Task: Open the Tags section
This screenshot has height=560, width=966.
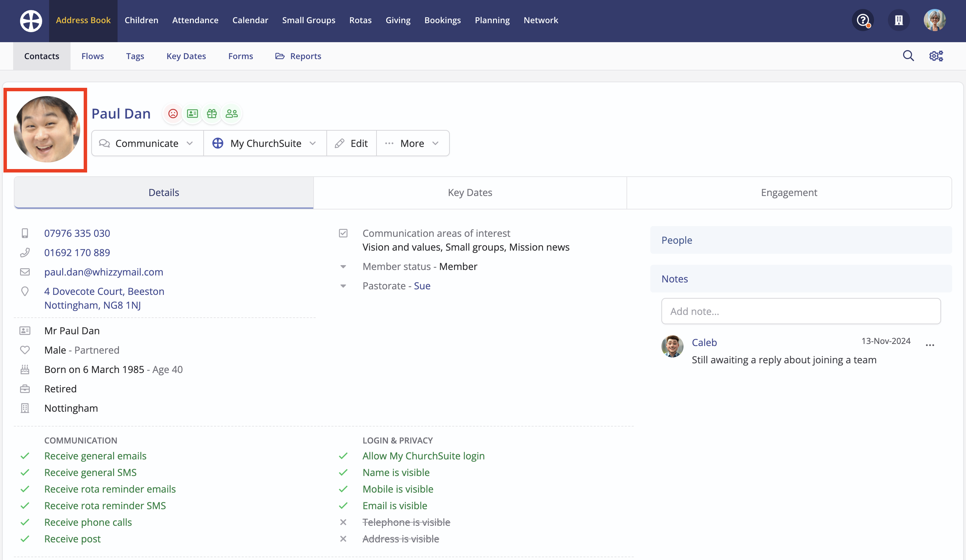Action: [135, 56]
